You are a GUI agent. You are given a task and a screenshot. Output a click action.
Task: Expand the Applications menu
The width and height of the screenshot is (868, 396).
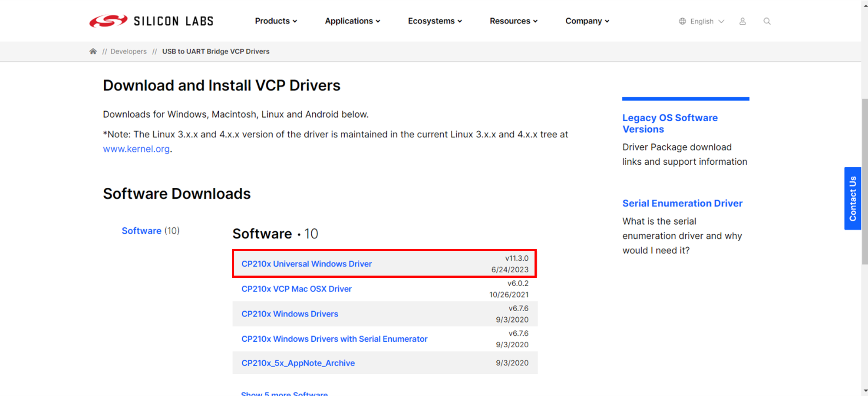(x=353, y=21)
